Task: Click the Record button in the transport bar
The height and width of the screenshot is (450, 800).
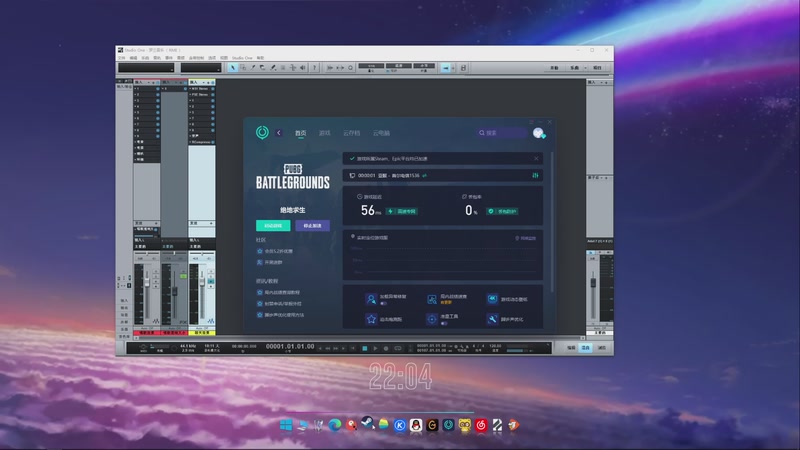Action: pyautogui.click(x=386, y=348)
